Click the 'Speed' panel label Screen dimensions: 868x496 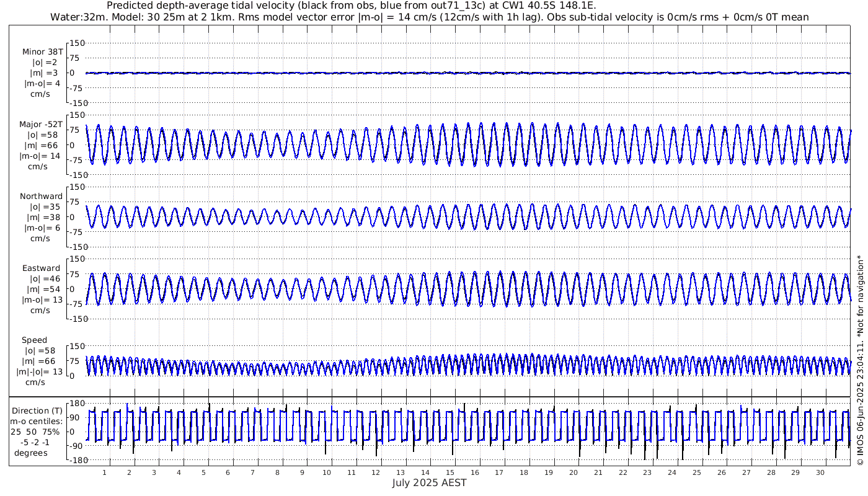[34, 340]
